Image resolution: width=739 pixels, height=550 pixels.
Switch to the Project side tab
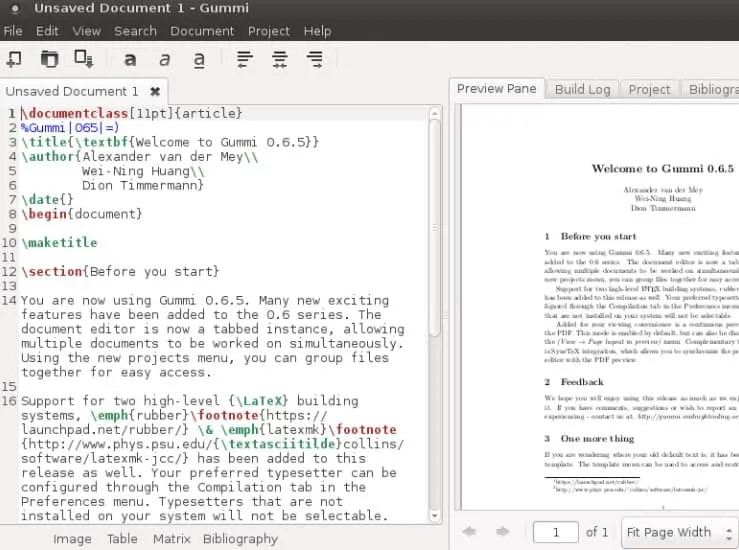pyautogui.click(x=649, y=89)
